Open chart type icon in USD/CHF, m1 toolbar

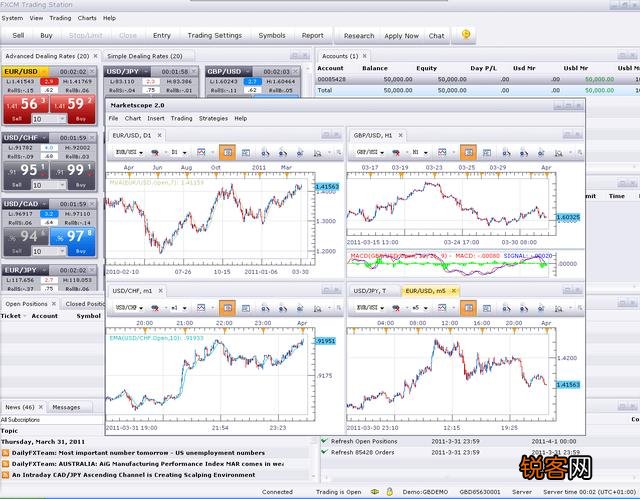(x=201, y=308)
